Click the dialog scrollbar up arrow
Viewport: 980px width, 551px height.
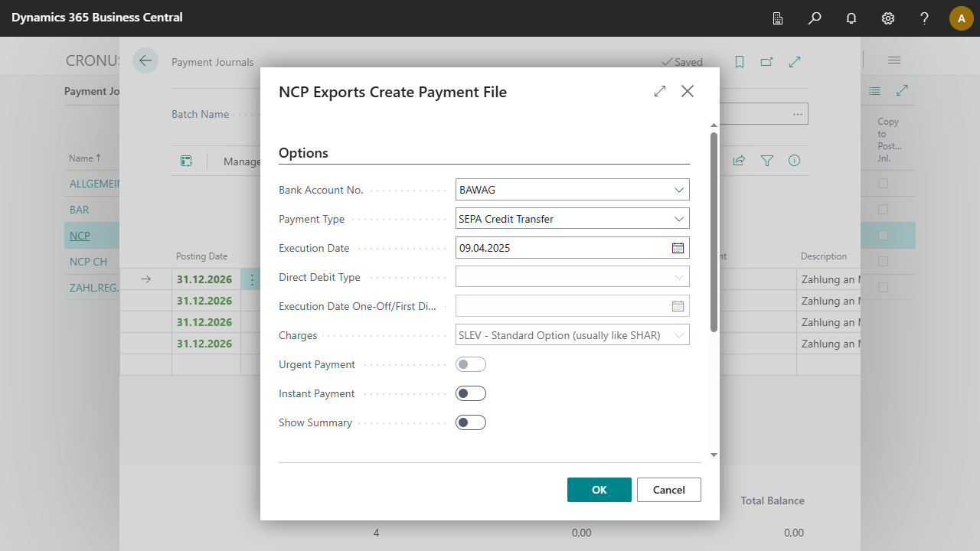(714, 125)
